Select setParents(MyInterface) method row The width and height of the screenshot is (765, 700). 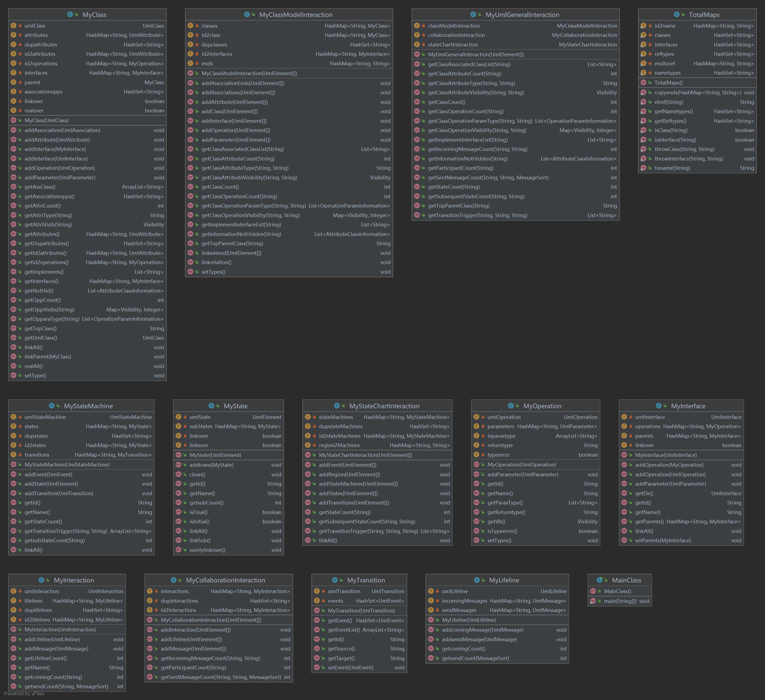tap(681, 540)
